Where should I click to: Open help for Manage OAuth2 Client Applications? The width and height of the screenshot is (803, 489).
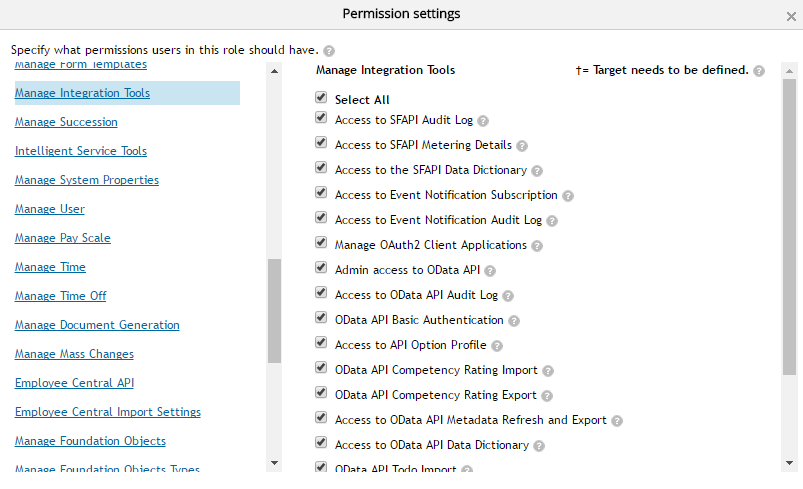coord(537,246)
